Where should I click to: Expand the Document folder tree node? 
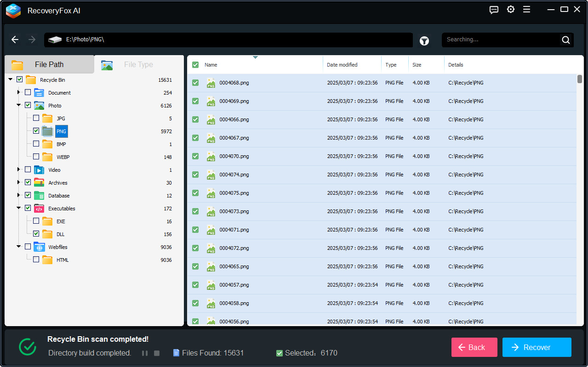point(19,92)
